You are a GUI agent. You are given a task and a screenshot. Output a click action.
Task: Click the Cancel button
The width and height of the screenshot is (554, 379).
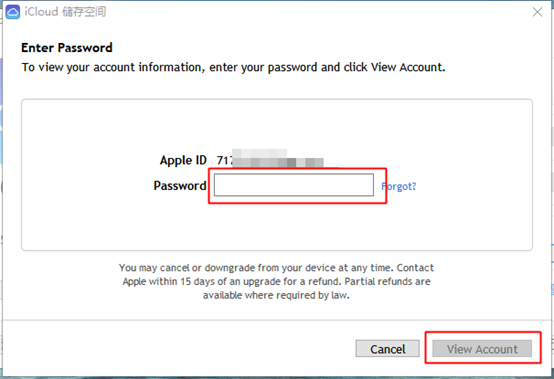tap(388, 349)
